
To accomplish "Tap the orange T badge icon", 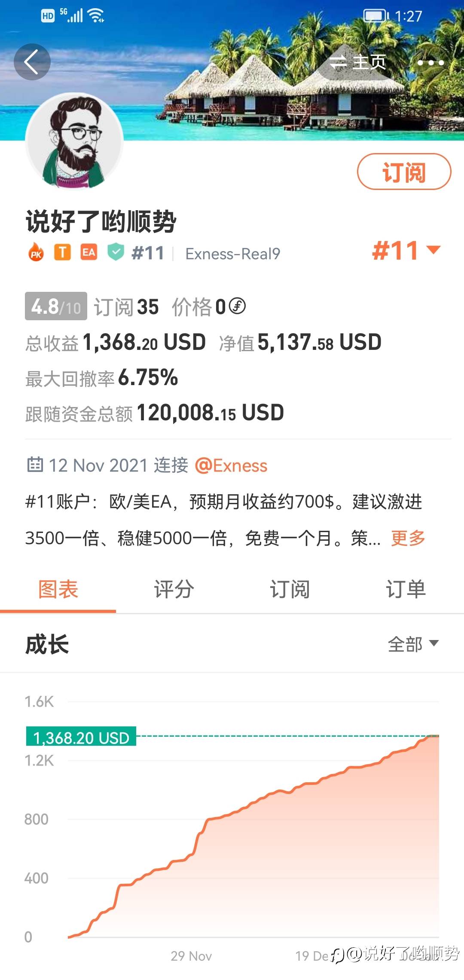I will point(62,253).
